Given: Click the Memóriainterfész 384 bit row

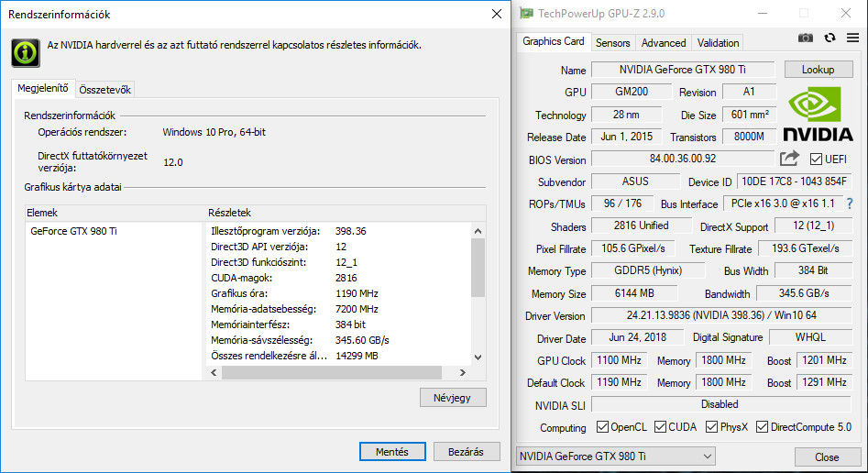Looking at the screenshot, I should [x=339, y=324].
